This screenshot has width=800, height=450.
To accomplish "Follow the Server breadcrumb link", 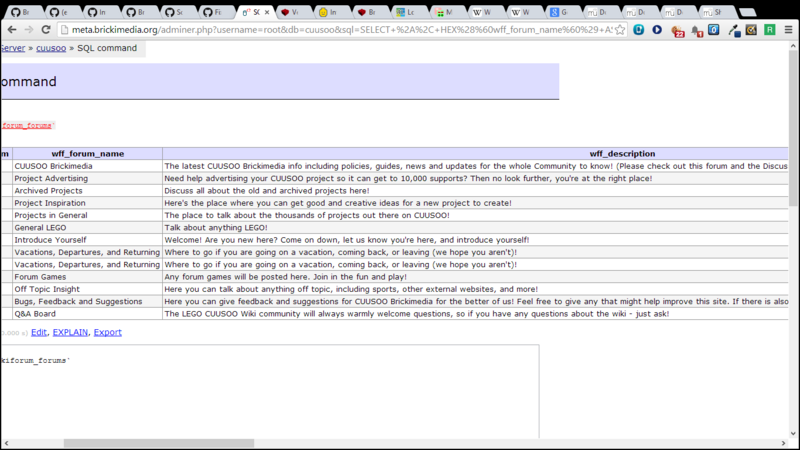I will click(12, 48).
